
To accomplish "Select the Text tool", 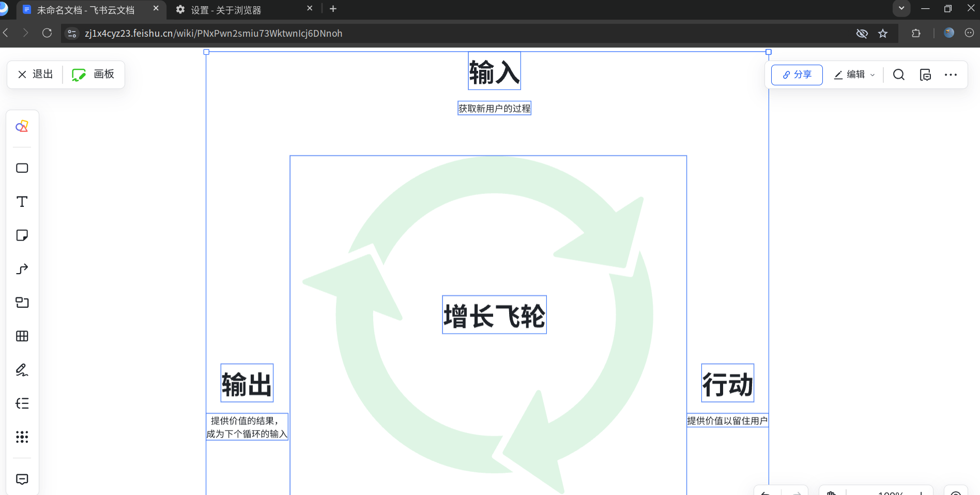I will [22, 202].
